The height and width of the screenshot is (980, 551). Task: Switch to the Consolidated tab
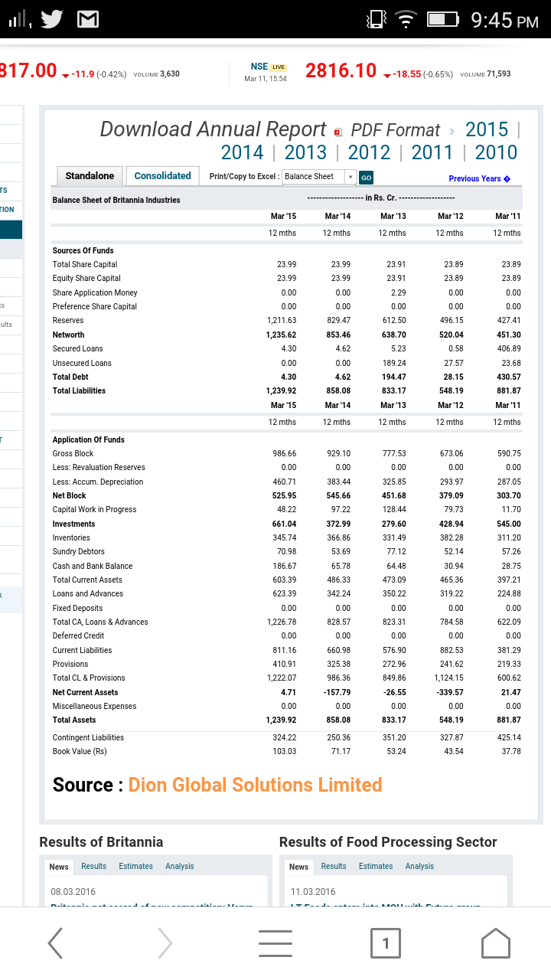click(x=163, y=176)
